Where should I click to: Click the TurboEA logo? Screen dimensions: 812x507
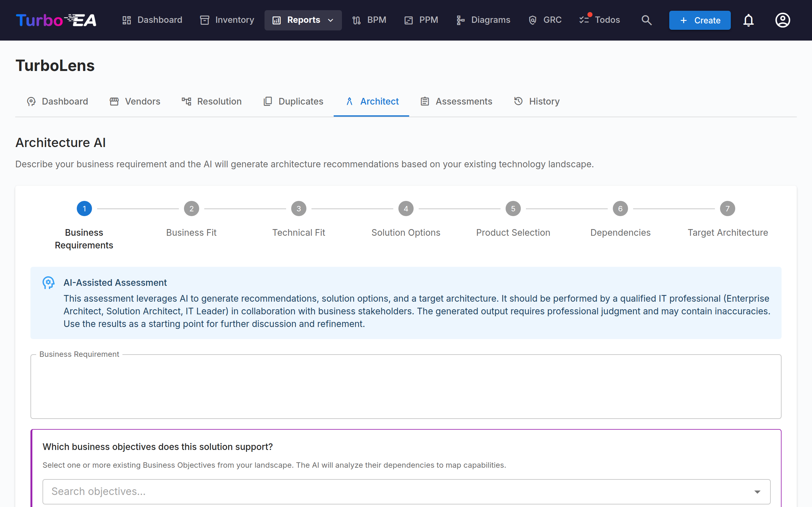pyautogui.click(x=56, y=20)
